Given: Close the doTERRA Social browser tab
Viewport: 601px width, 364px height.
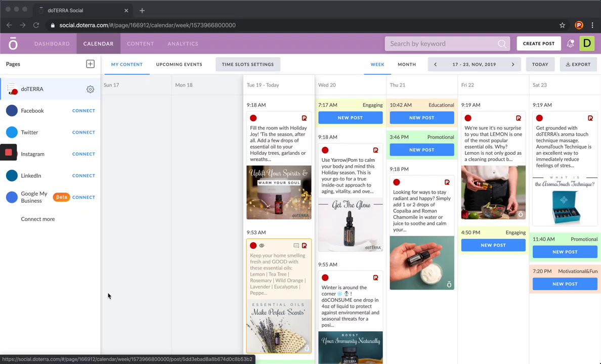Looking at the screenshot, I should [126, 10].
